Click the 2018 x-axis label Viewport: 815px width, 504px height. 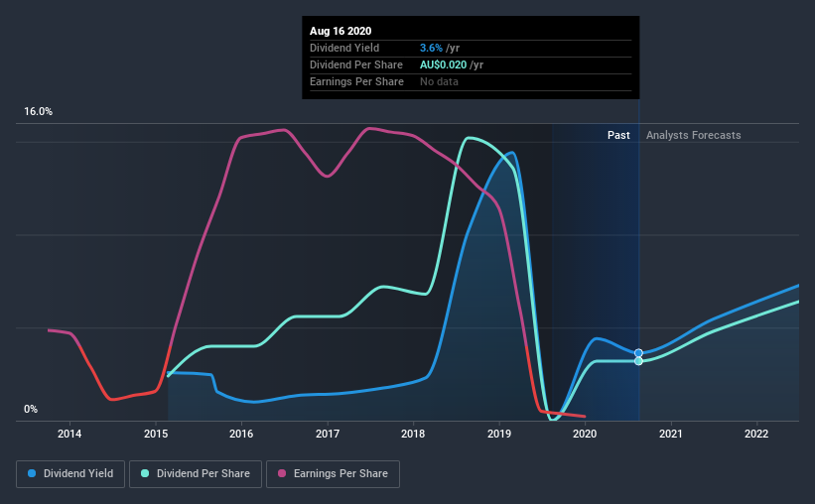tap(413, 434)
